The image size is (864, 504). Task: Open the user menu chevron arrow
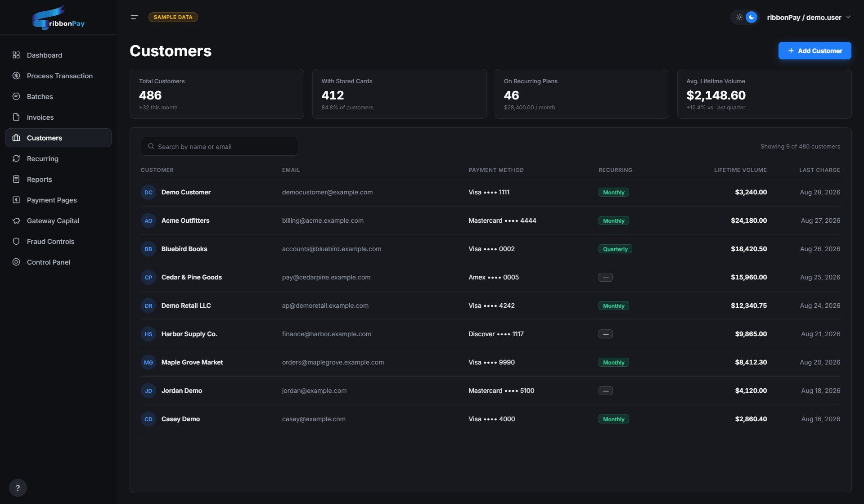click(848, 17)
